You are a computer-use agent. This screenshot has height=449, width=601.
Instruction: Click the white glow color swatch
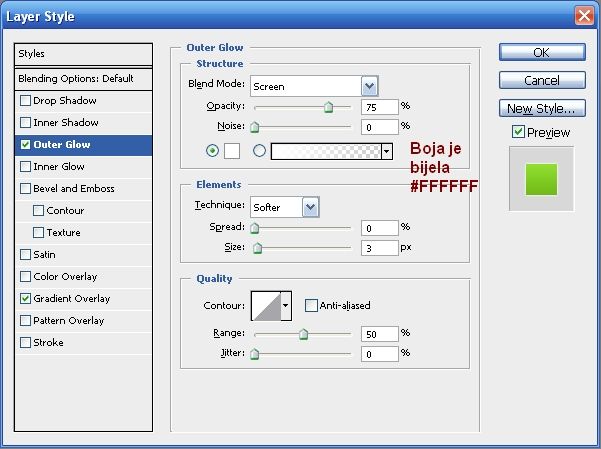pyautogui.click(x=232, y=151)
